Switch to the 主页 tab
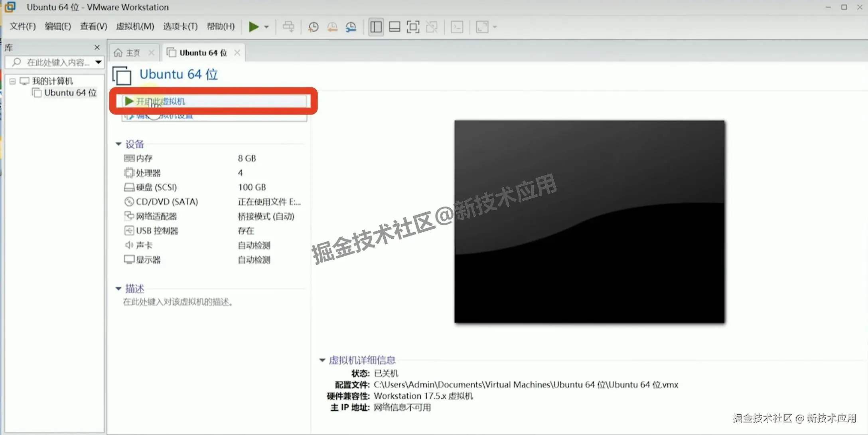 132,52
